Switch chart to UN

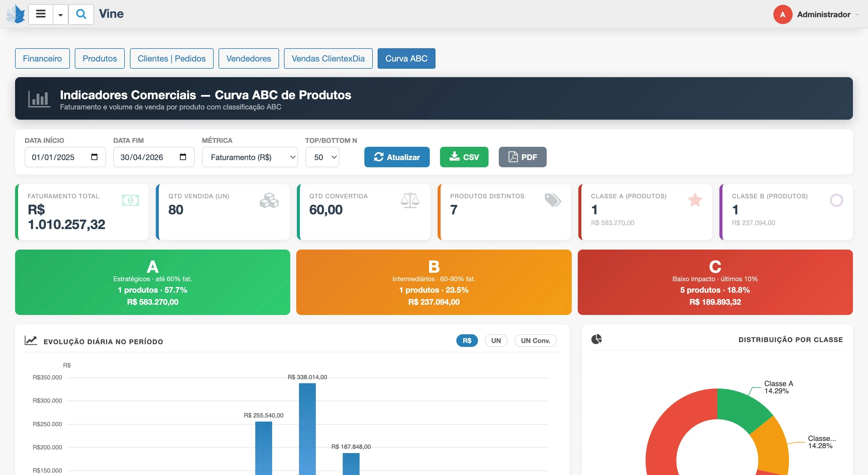[496, 341]
